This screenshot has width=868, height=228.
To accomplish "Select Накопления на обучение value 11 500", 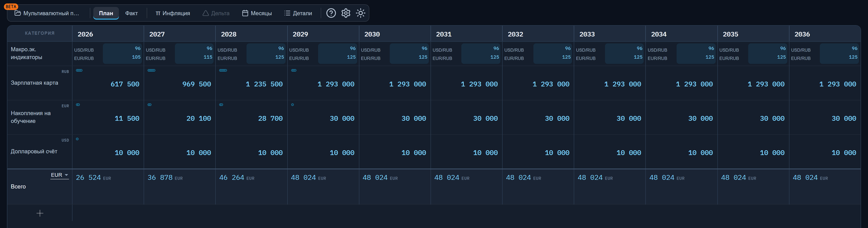I will [127, 118].
